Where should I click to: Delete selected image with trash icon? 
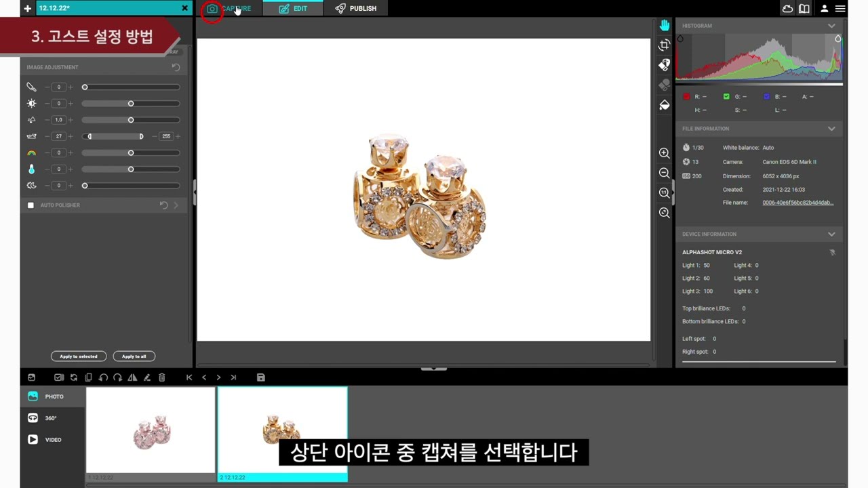pyautogui.click(x=161, y=378)
